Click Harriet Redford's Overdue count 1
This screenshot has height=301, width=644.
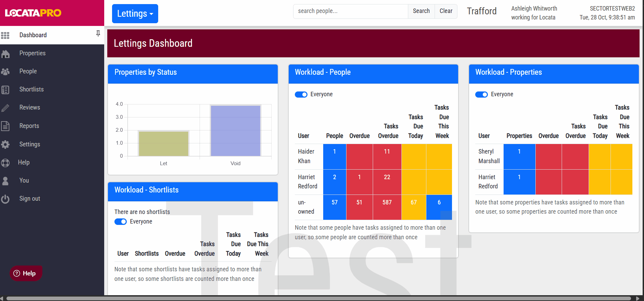coord(359,182)
